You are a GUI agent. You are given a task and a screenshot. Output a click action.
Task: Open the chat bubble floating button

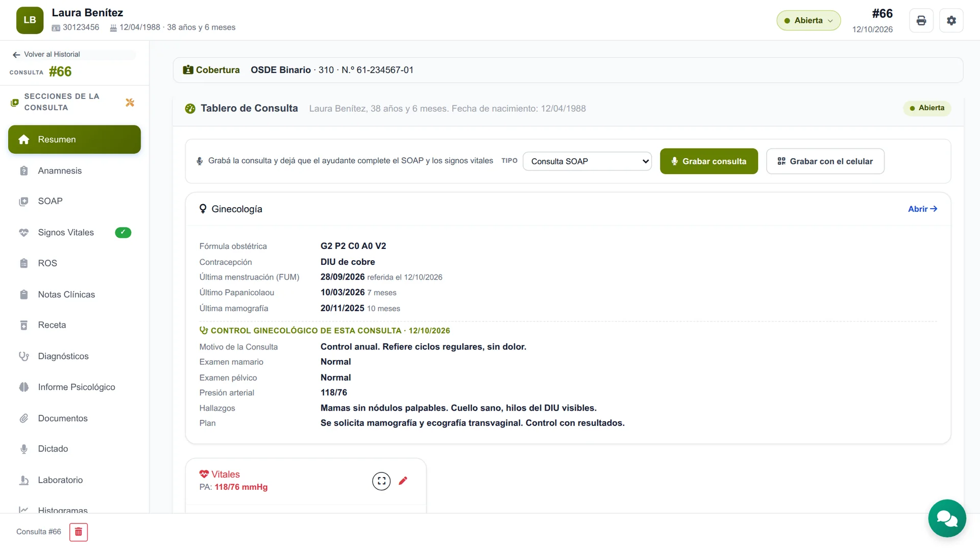tap(947, 518)
